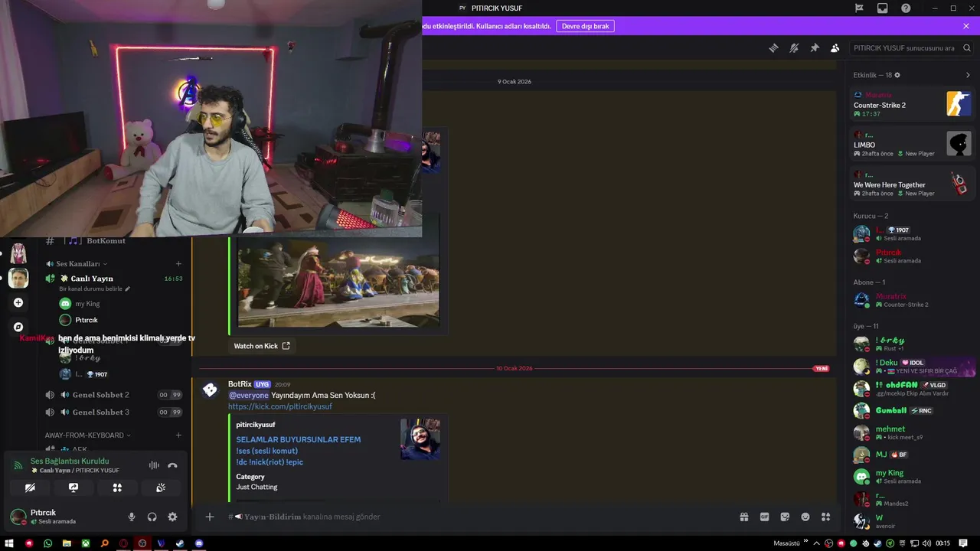Image resolution: width=980 pixels, height=551 pixels.
Task: Select member 'my King' in member list
Action: coord(913,477)
